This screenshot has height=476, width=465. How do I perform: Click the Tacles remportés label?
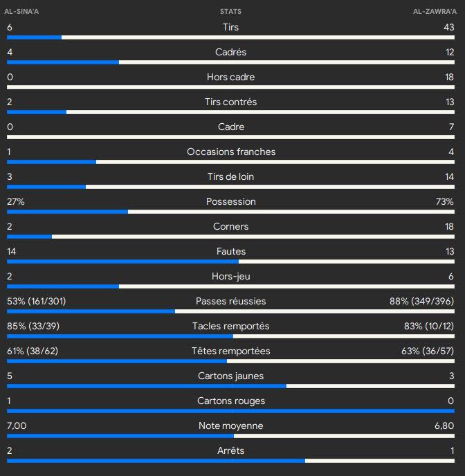230,326
